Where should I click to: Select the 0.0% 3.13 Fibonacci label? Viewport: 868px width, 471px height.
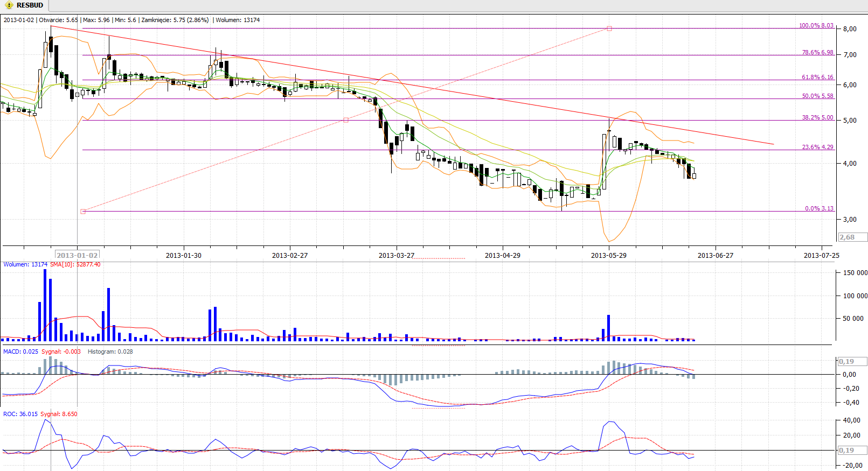click(x=819, y=208)
